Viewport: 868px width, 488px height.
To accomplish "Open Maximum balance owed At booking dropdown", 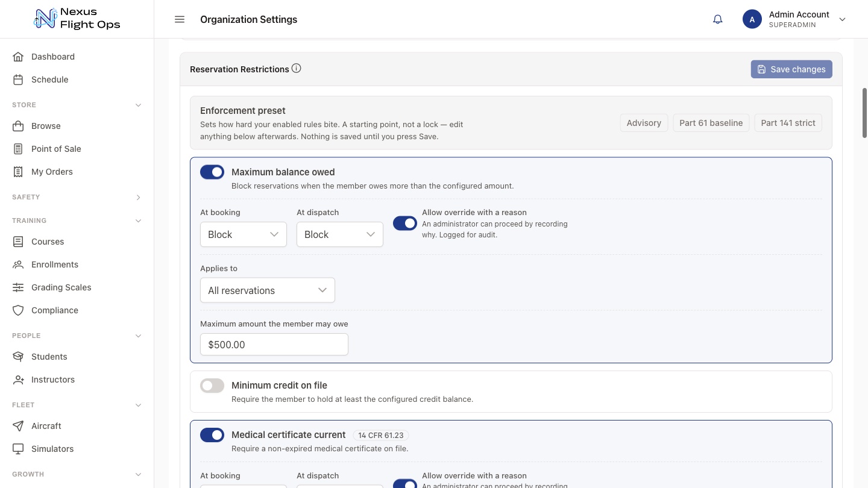I will click(244, 234).
